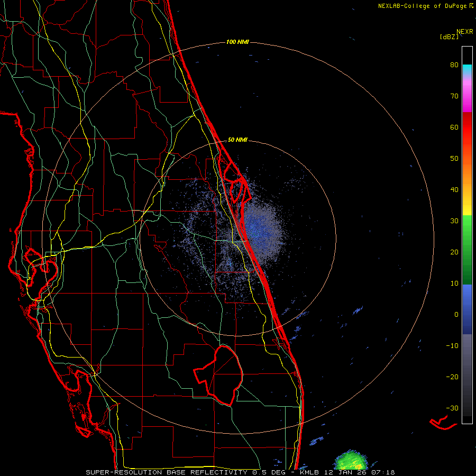Click the -20 value on the dBZ scale

pos(452,377)
